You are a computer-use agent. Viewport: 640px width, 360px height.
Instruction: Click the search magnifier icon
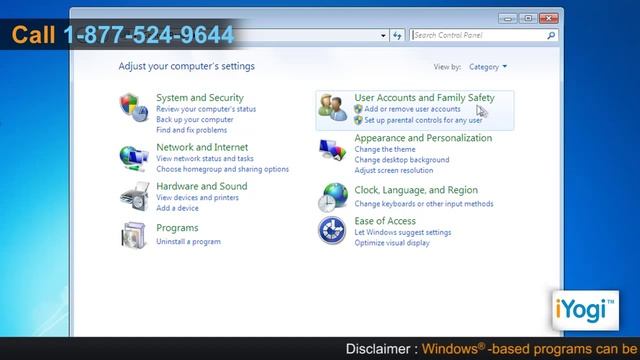pyautogui.click(x=551, y=36)
